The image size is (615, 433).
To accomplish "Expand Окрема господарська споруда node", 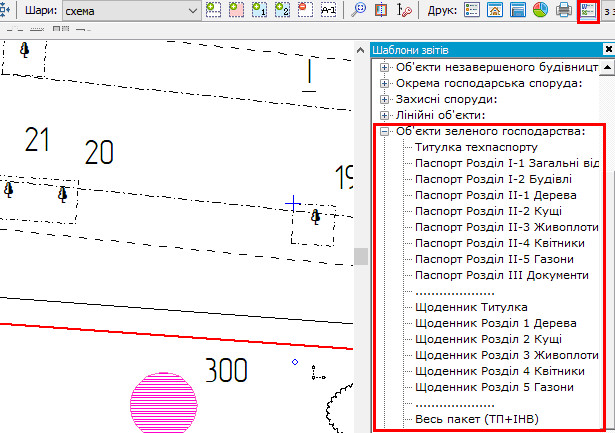I will 385,83.
